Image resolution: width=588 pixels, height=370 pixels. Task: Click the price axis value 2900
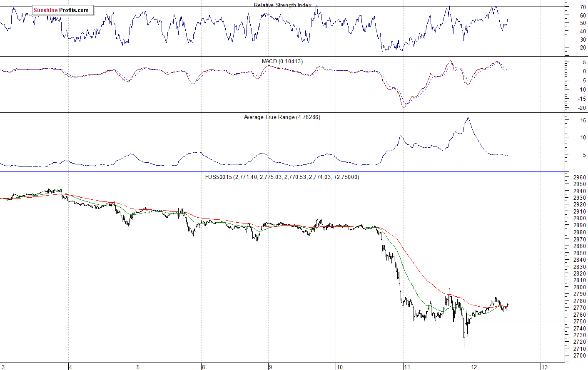pyautogui.click(x=580, y=219)
